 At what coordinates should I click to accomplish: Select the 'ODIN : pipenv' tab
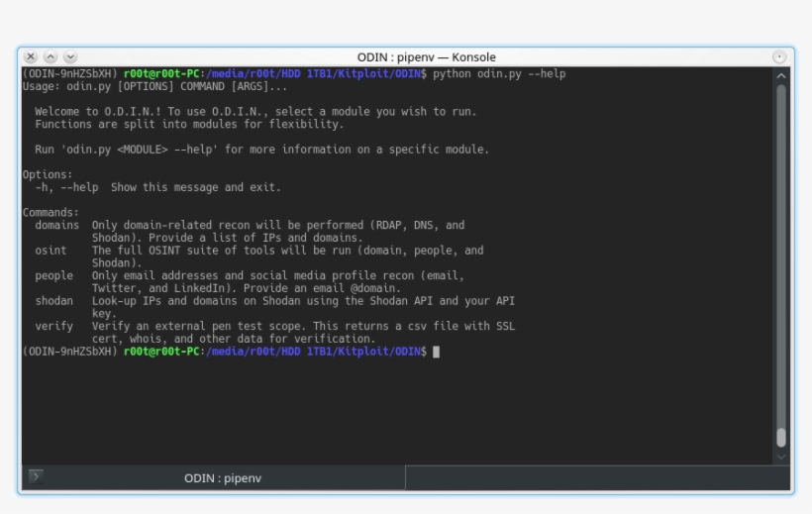pyautogui.click(x=213, y=477)
